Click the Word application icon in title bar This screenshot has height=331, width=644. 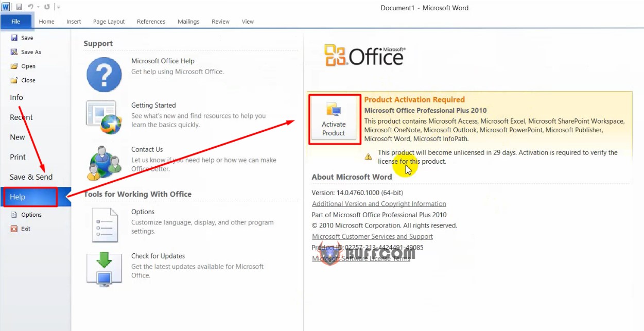point(5,7)
